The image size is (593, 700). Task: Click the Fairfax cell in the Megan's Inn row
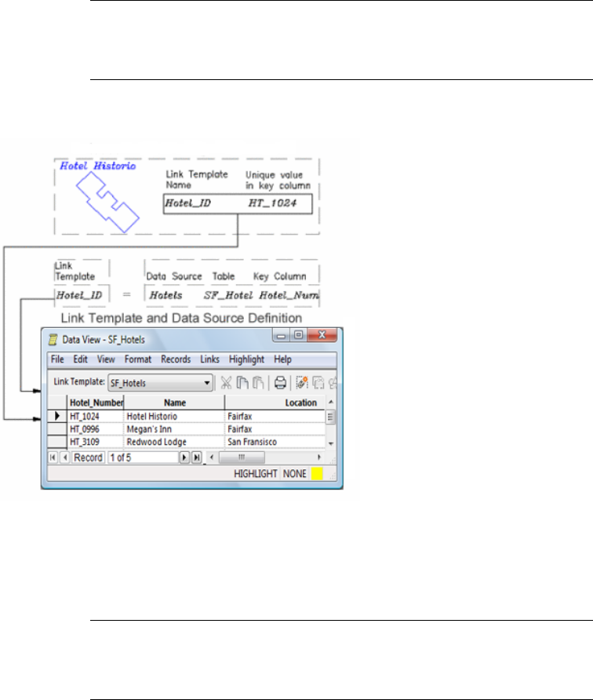275,429
